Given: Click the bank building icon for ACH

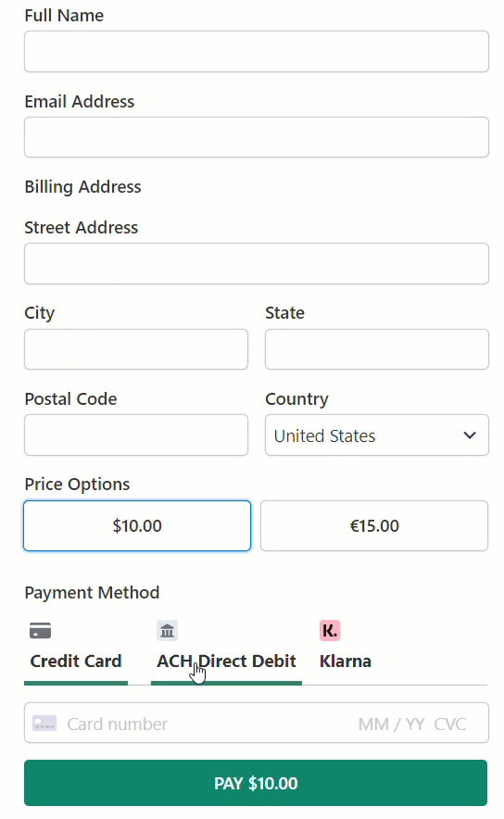Looking at the screenshot, I should coord(167,630).
